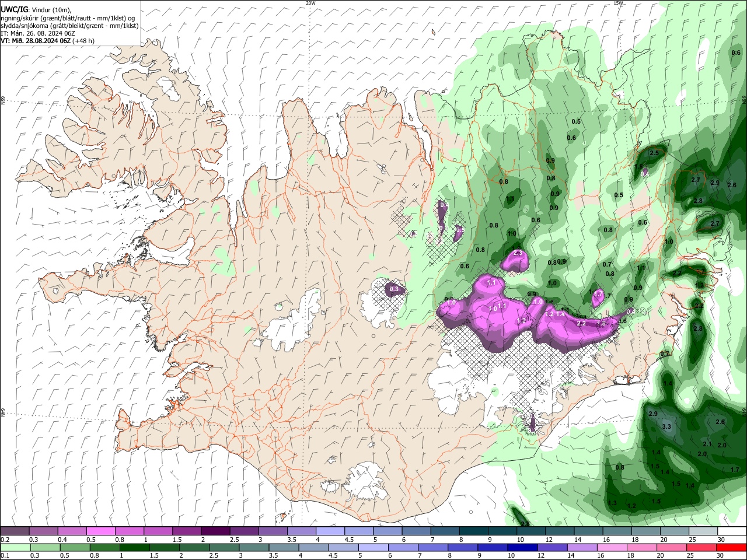This screenshot has width=747, height=560.
Task: Pick the darkest purple 2 snow legend swatch
Action: coord(215,531)
